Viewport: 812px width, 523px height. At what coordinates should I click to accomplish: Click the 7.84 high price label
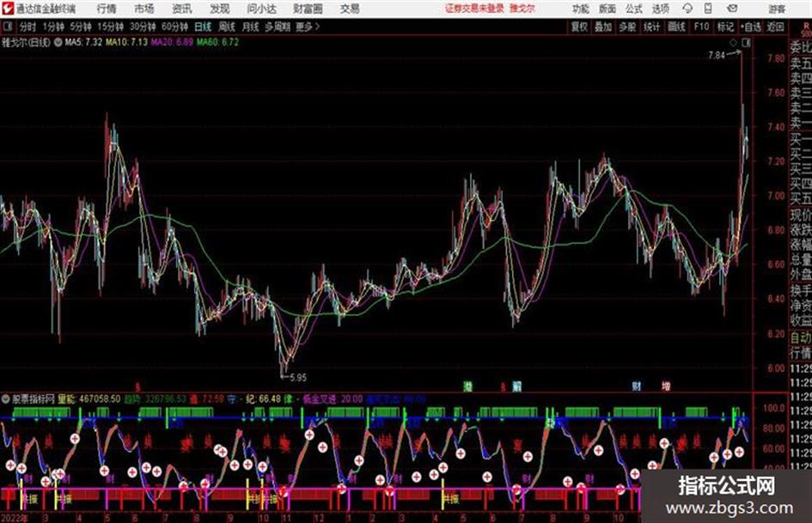[x=717, y=56]
